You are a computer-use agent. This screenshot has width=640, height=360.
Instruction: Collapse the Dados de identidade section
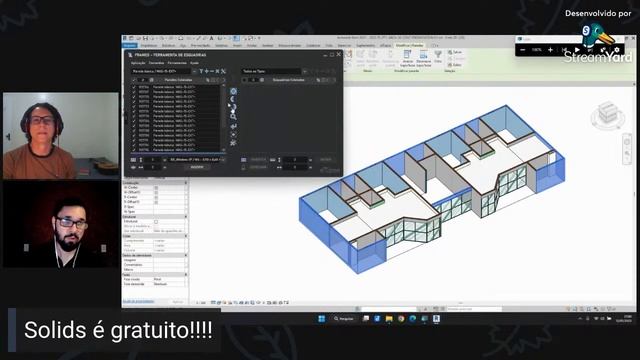(x=186, y=255)
